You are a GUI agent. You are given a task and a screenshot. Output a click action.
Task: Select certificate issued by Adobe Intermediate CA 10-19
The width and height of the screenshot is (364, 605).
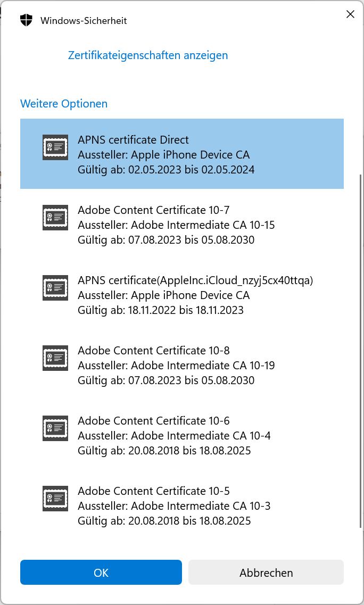(x=176, y=366)
